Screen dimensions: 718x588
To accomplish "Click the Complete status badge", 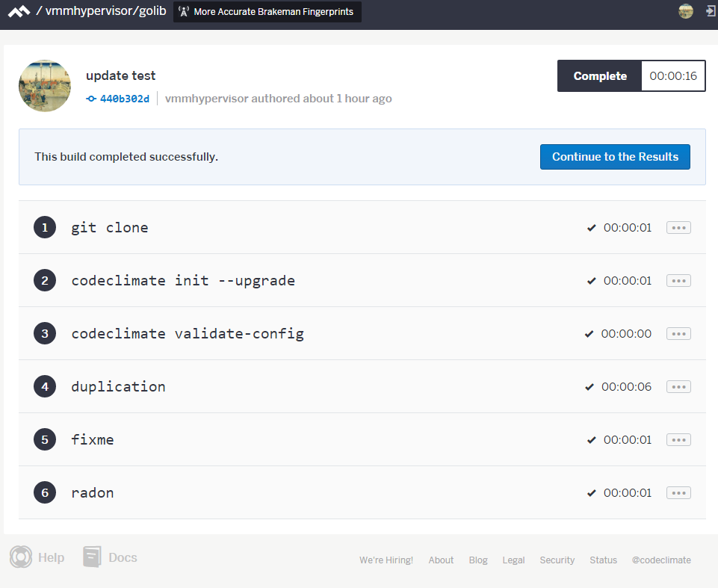I will pos(600,76).
